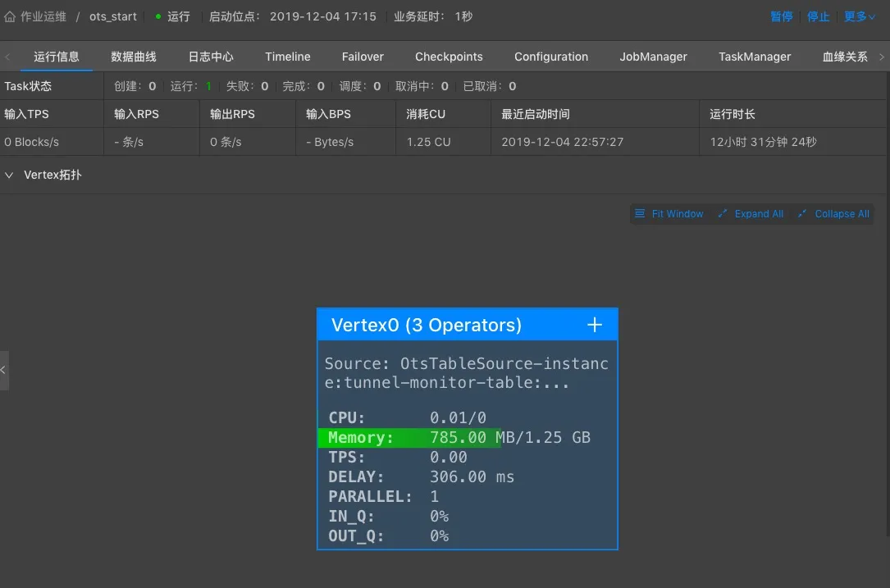Screen dimensions: 890x588
Task: Open the TaskManager tab
Action: click(x=755, y=57)
